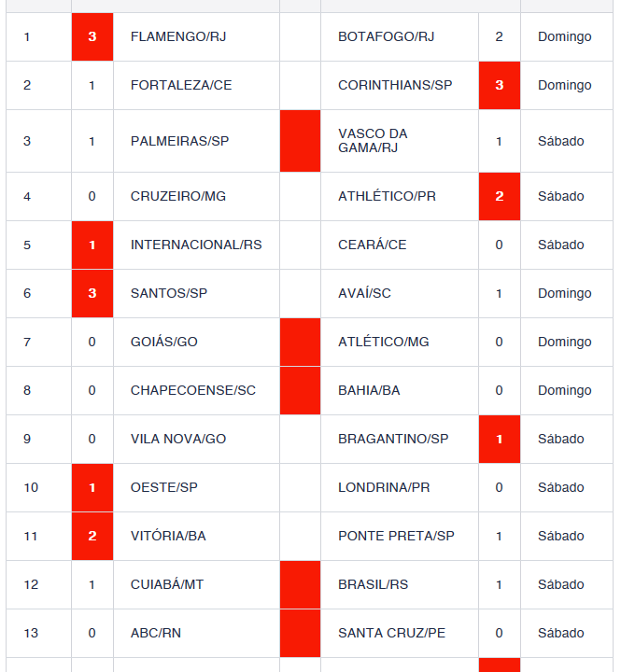
Task: Toggle draw cell for Chapecoense vs Bahia
Action: (x=300, y=390)
